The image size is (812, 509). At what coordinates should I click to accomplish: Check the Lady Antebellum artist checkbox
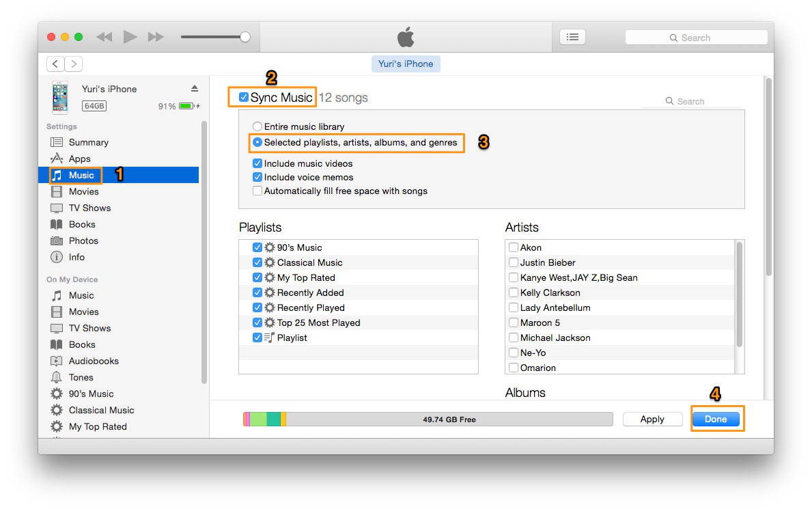[x=513, y=307]
